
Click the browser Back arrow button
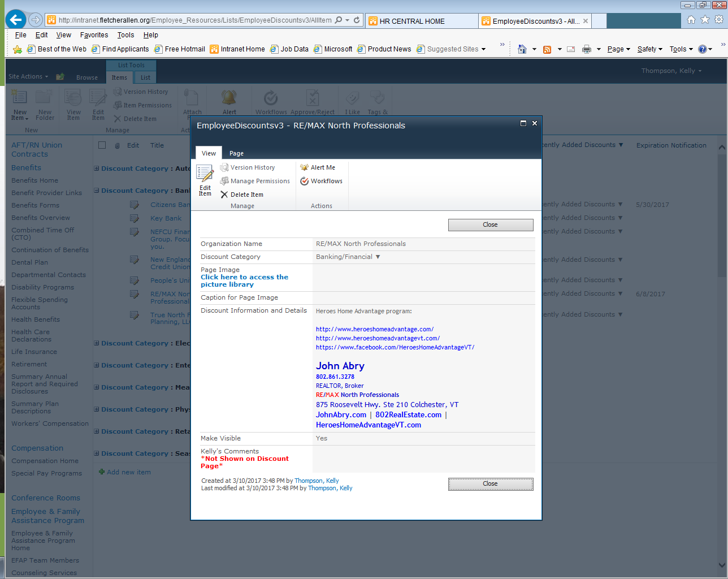[x=16, y=20]
